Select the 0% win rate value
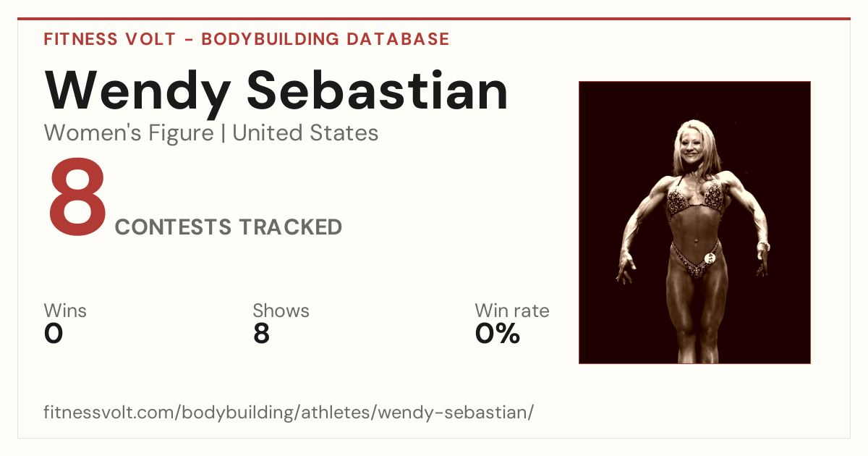 (498, 334)
